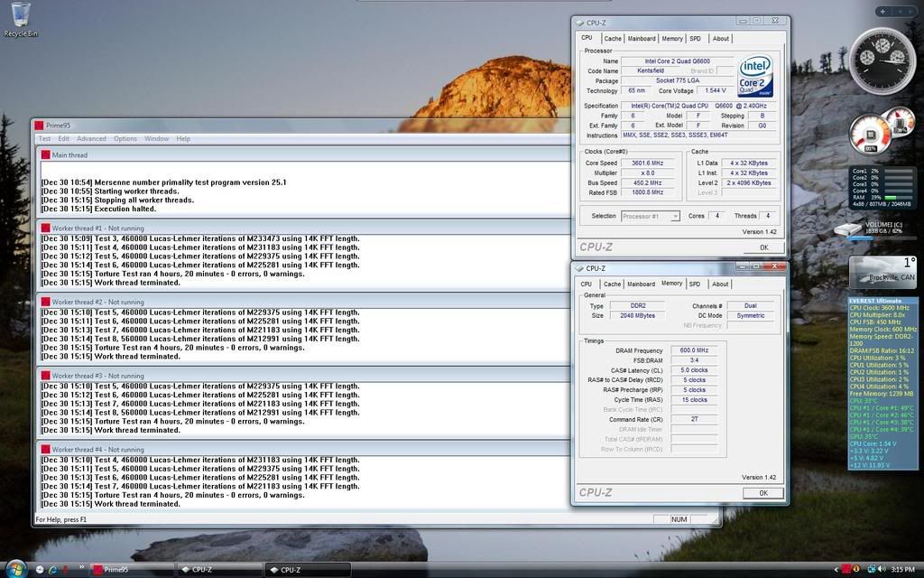This screenshot has width=924, height=578.
Task: Click the analog clock gadget
Action: (882, 61)
